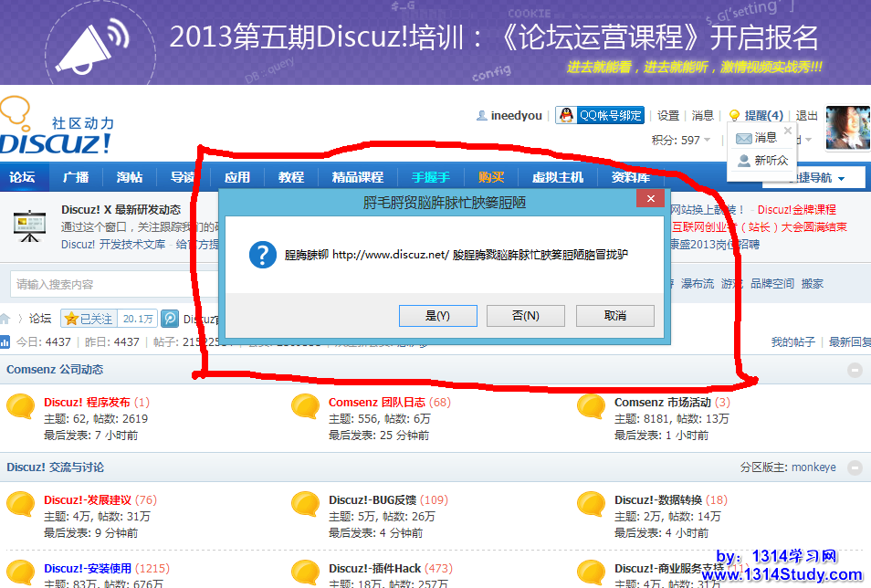The width and height of the screenshot is (871, 588).
Task: Open the ineedyou user profile link
Action: coord(516,116)
